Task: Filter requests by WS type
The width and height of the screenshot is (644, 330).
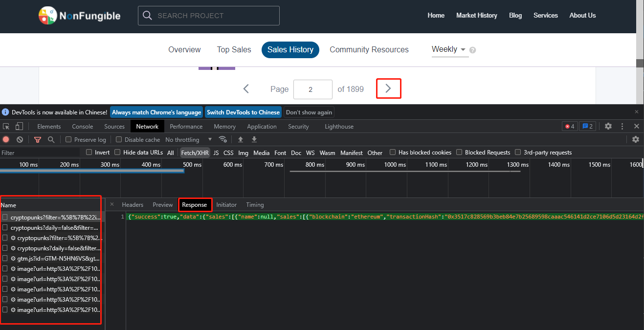Action: pyautogui.click(x=311, y=153)
